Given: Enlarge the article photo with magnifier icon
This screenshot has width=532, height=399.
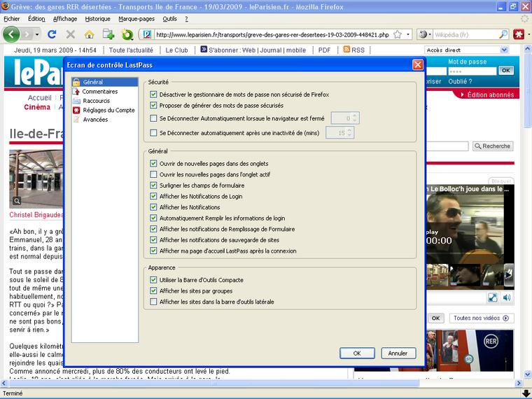Looking at the screenshot, I should point(17,201).
